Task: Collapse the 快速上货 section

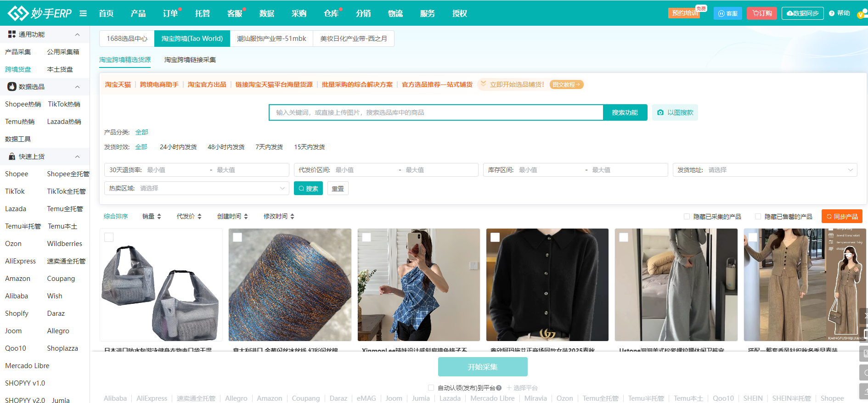Action: pos(77,157)
